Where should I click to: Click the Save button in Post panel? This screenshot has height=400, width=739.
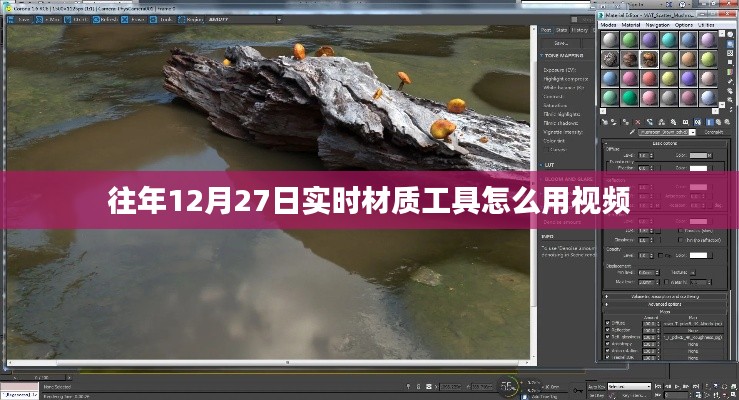[x=561, y=43]
